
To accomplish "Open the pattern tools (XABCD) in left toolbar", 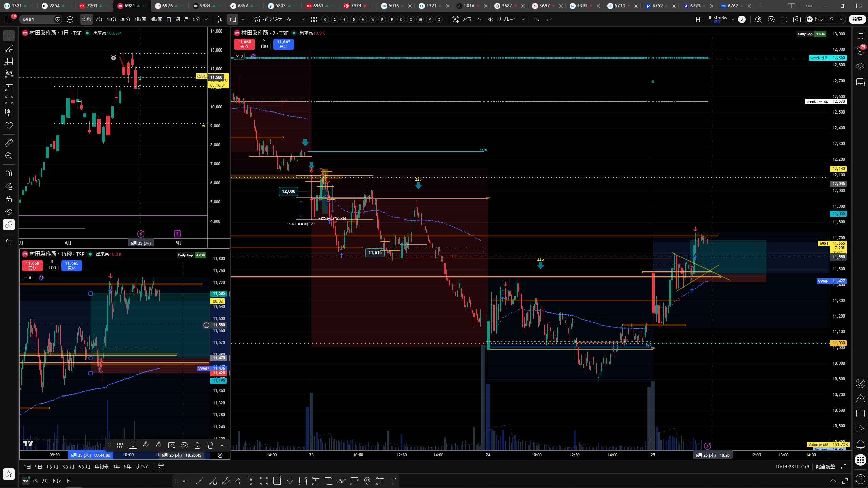I will point(9,74).
